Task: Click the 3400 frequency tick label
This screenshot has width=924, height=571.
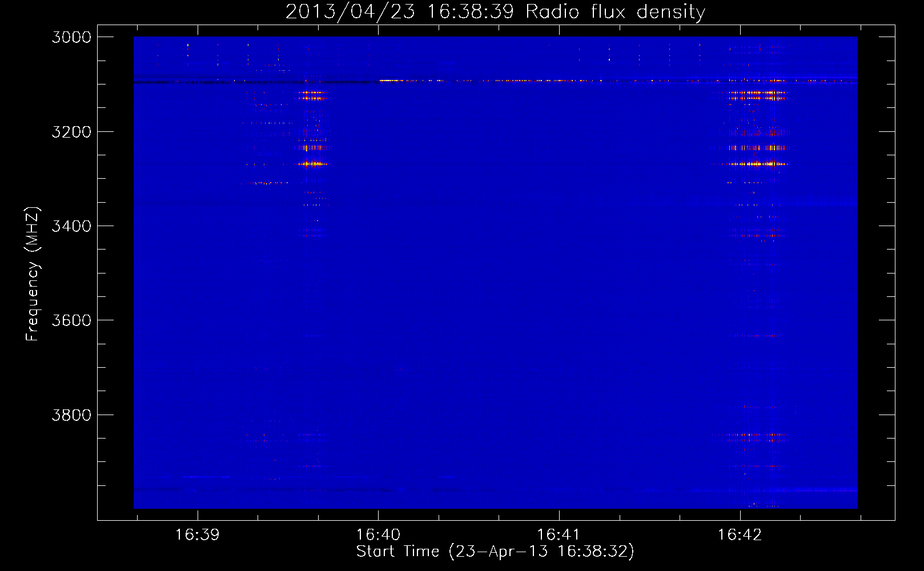Action: pyautogui.click(x=71, y=226)
